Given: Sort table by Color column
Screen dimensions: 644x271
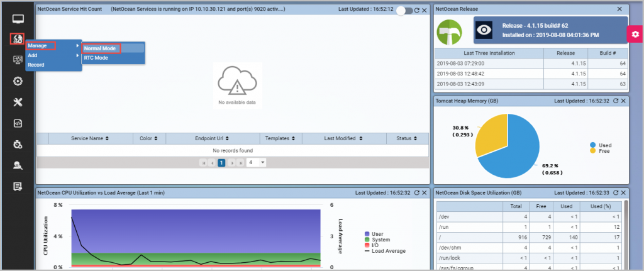Looking at the screenshot, I should pos(150,138).
